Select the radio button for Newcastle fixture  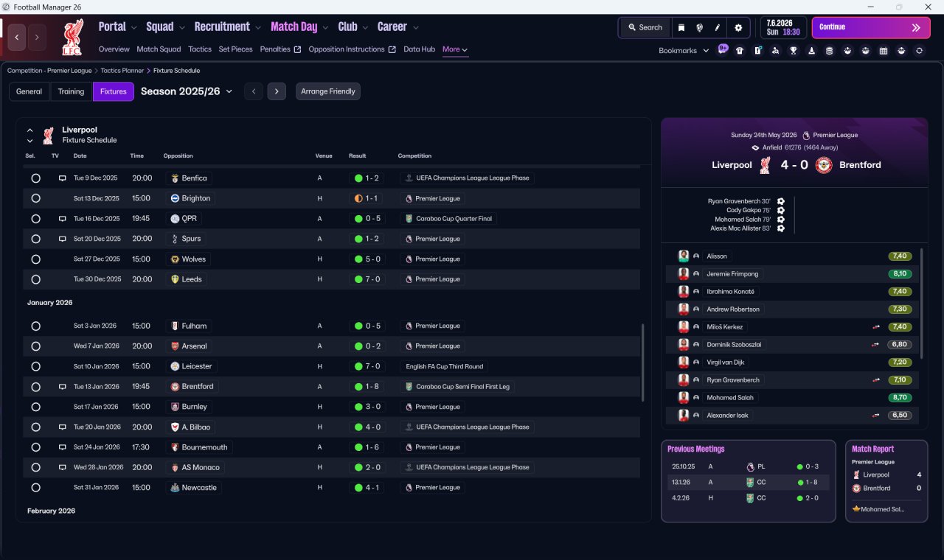coord(35,488)
